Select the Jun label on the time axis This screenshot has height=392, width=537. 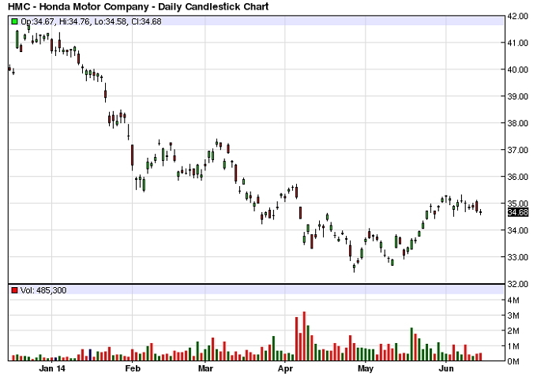click(445, 368)
